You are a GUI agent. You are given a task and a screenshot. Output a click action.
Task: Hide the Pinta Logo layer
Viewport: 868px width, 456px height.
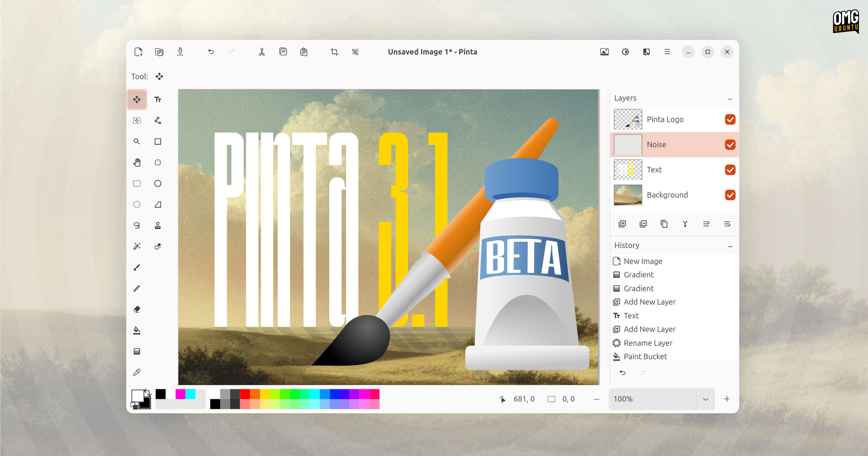730,119
